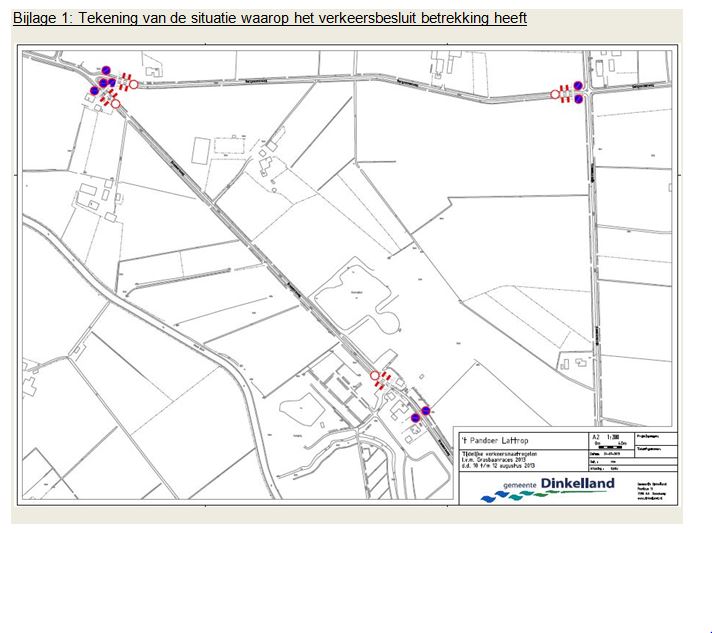Select the "'t Pandoer Lattrop" title text
712x633 pixels.
498,440
